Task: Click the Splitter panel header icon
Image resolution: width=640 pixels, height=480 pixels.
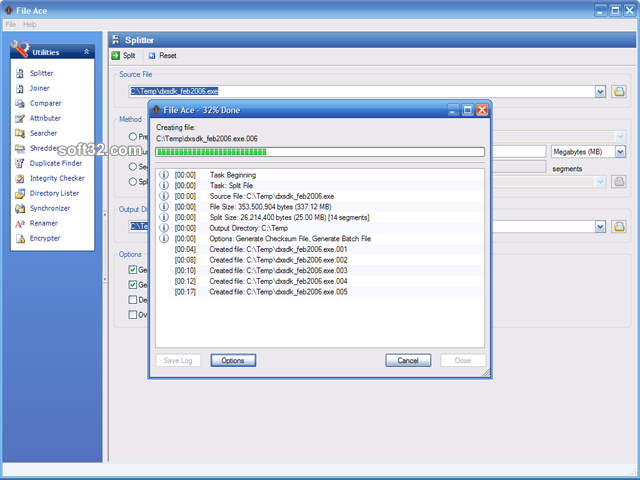Action: click(116, 40)
